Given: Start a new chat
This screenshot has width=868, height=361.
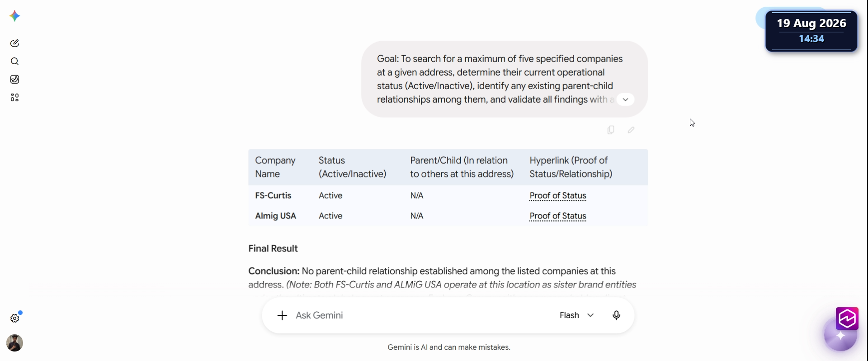Looking at the screenshot, I should [14, 43].
